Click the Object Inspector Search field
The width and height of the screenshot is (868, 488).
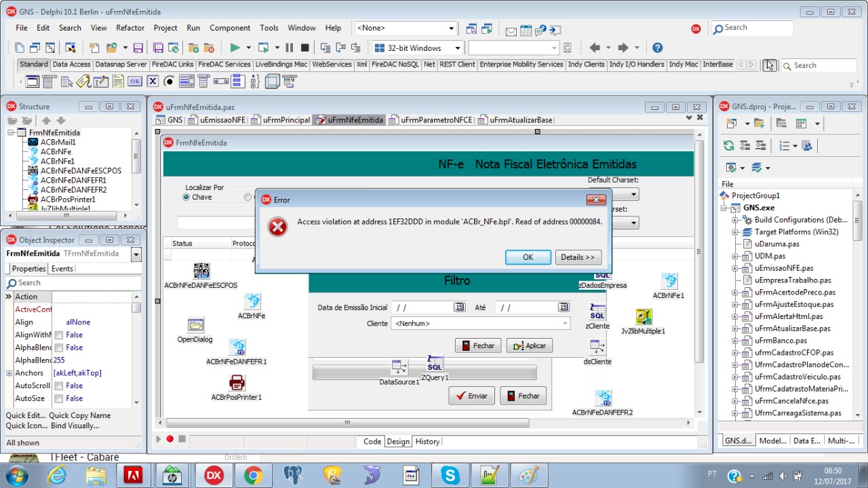(x=73, y=283)
